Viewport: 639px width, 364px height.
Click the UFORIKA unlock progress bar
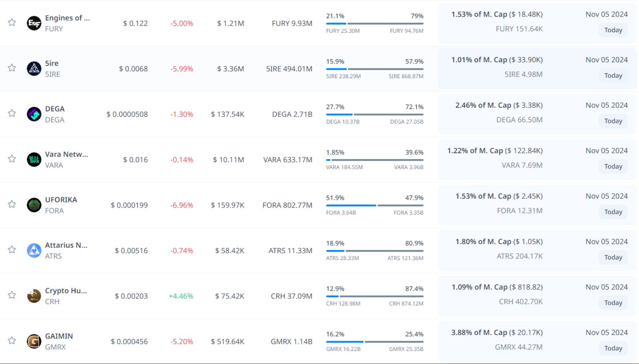[375, 205]
